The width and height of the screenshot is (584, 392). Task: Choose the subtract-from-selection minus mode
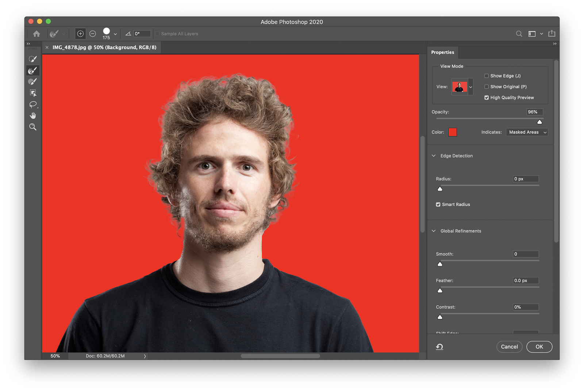click(93, 34)
